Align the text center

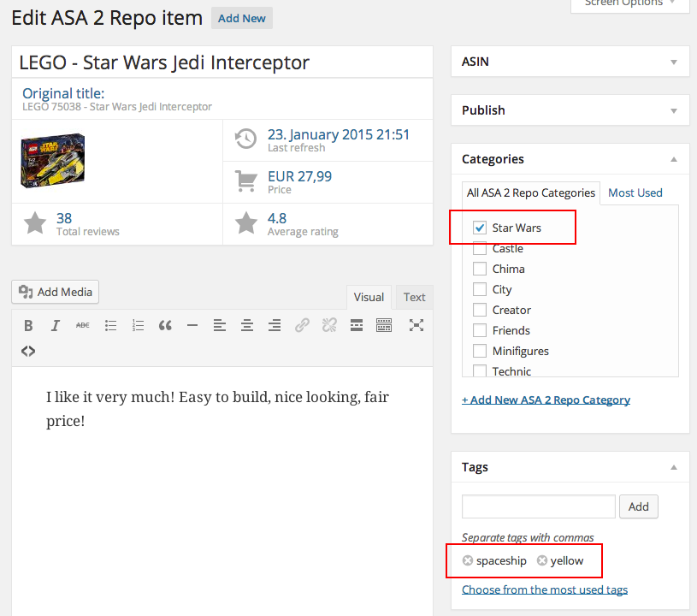(247, 325)
